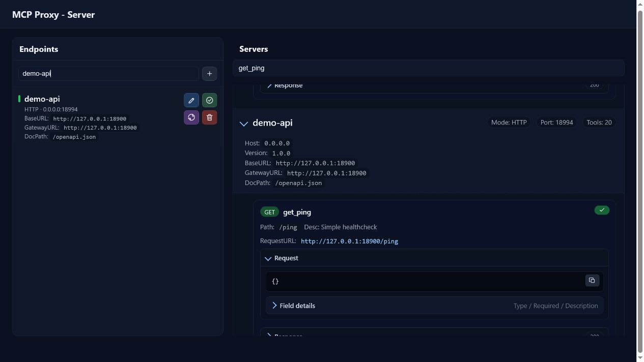The image size is (644, 362).
Task: Click the Mode: HTTP badge
Action: [509, 123]
